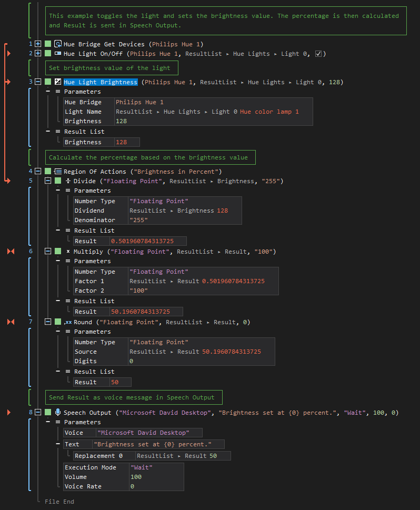Click the list icon beside Parameters under Divide
The image size is (420, 510).
(x=68, y=191)
